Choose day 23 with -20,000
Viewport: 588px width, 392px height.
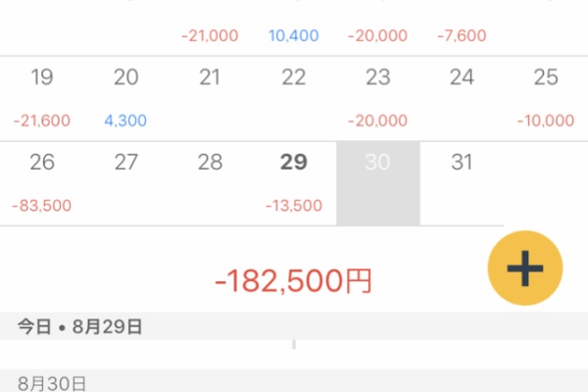point(378,97)
